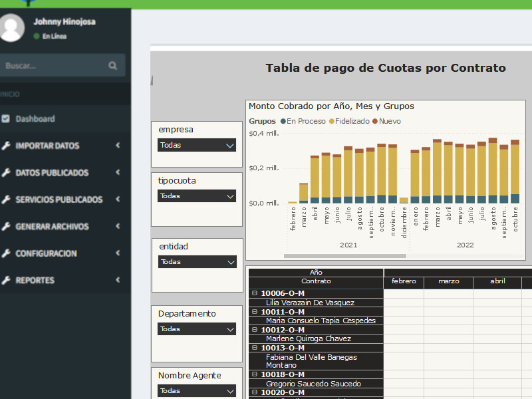Image resolution: width=532 pixels, height=399 pixels.
Task: Click wrench icon beside Generar Archivos
Action: 6,227
